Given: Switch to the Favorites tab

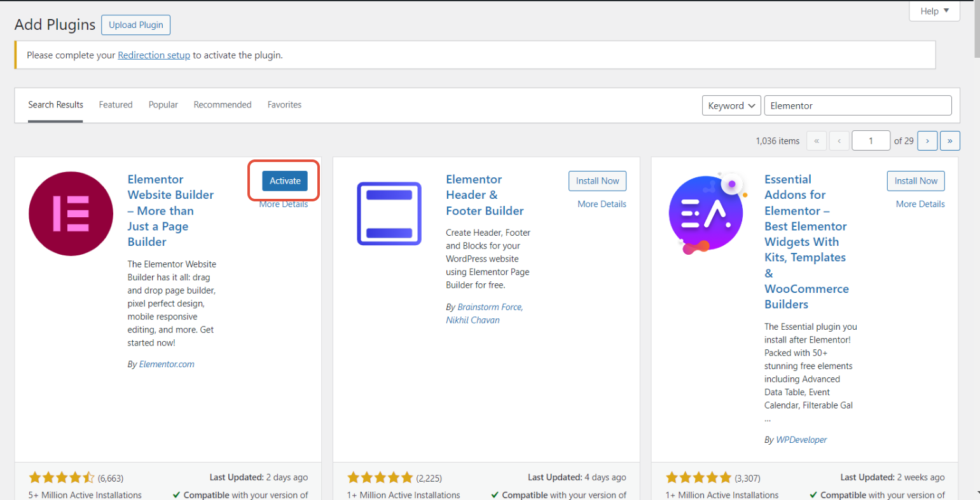Looking at the screenshot, I should [284, 105].
